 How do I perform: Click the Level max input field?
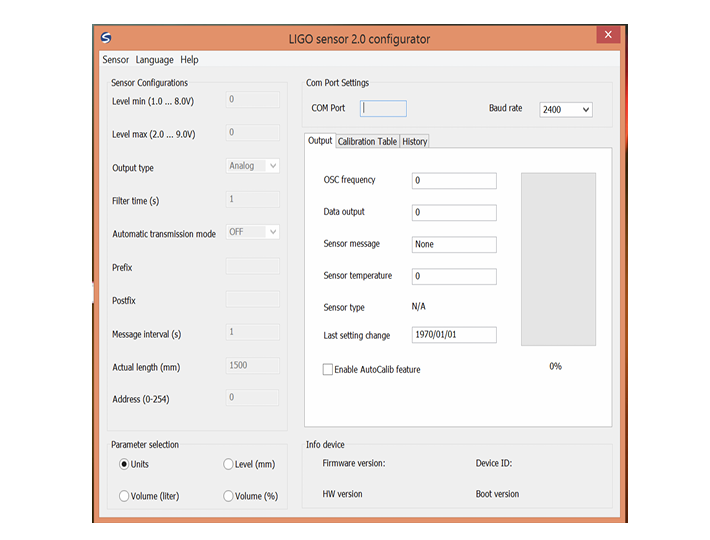(253, 133)
